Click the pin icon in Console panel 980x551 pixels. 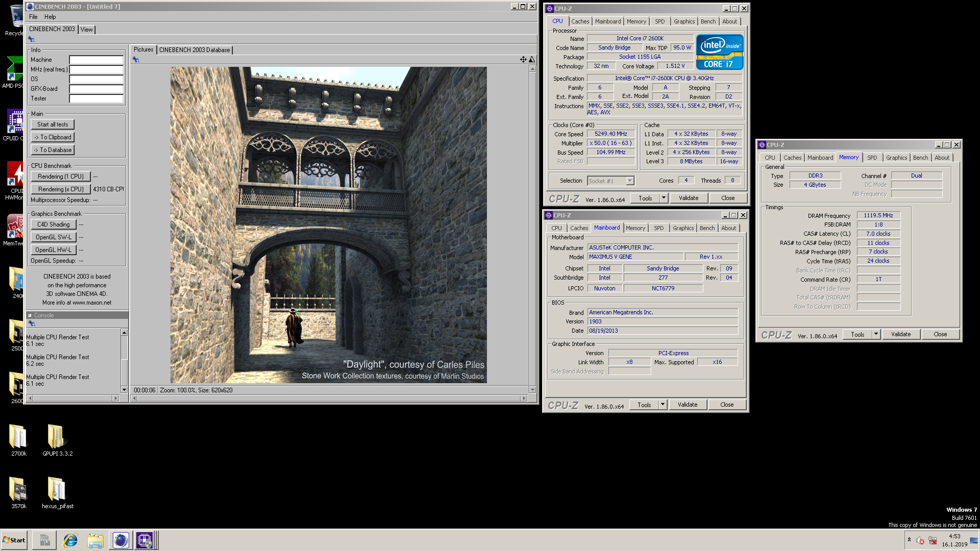[32, 323]
